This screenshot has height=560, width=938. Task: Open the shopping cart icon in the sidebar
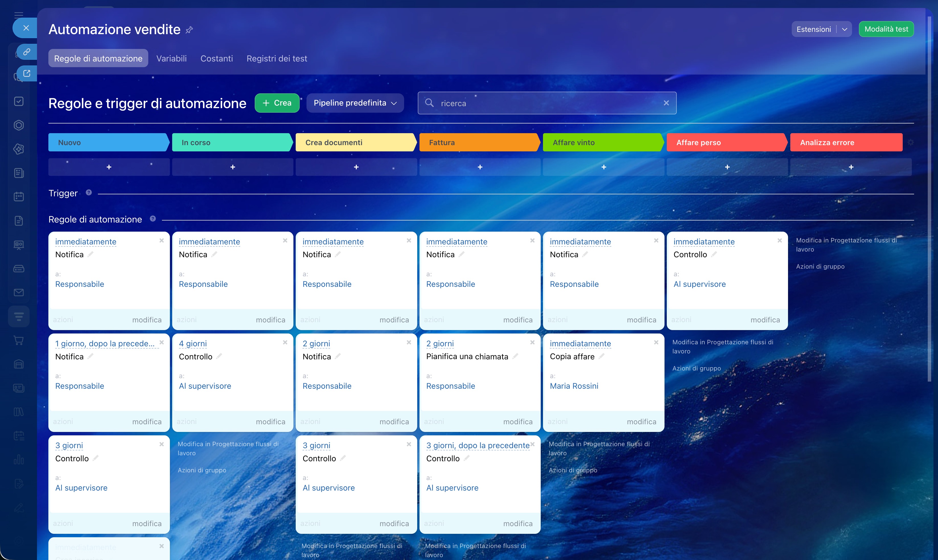coord(18,340)
